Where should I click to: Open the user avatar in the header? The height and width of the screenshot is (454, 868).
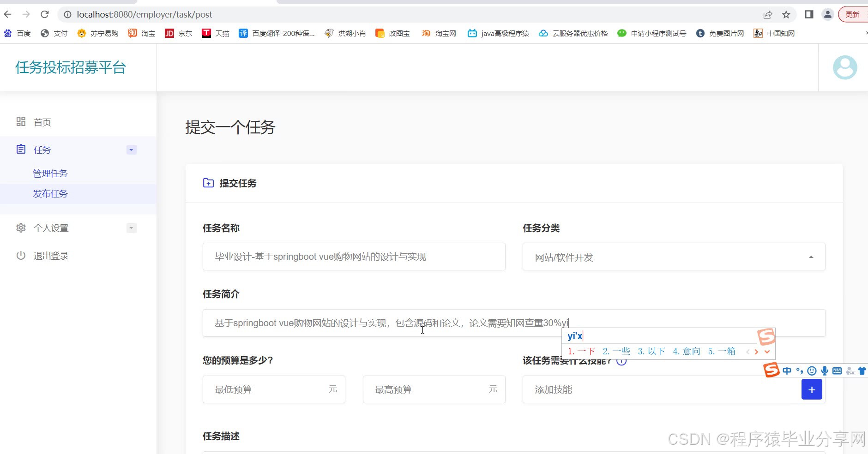tap(845, 67)
